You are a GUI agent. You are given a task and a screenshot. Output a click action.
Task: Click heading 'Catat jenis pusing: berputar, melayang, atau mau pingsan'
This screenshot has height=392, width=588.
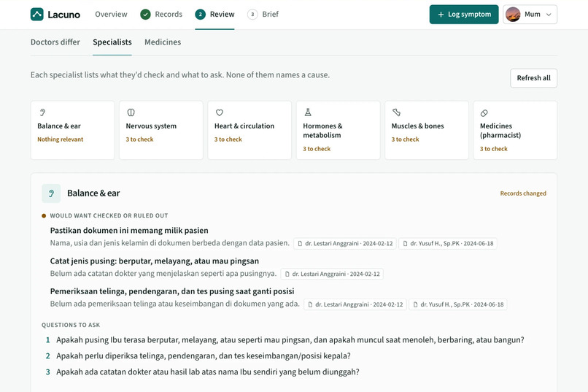[155, 261]
